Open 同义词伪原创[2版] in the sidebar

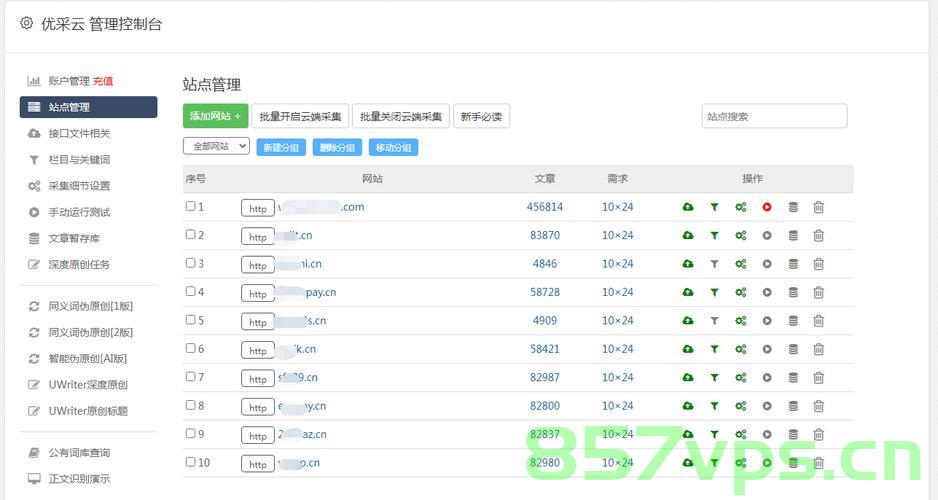[x=90, y=333]
